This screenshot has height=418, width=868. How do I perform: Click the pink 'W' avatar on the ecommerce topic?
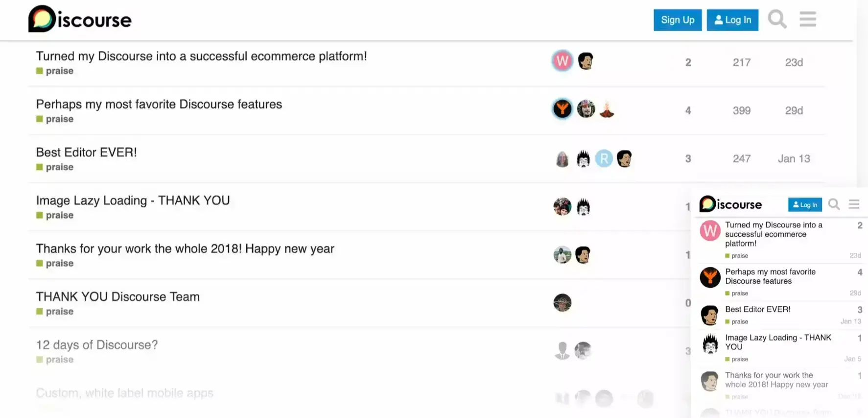coord(562,61)
